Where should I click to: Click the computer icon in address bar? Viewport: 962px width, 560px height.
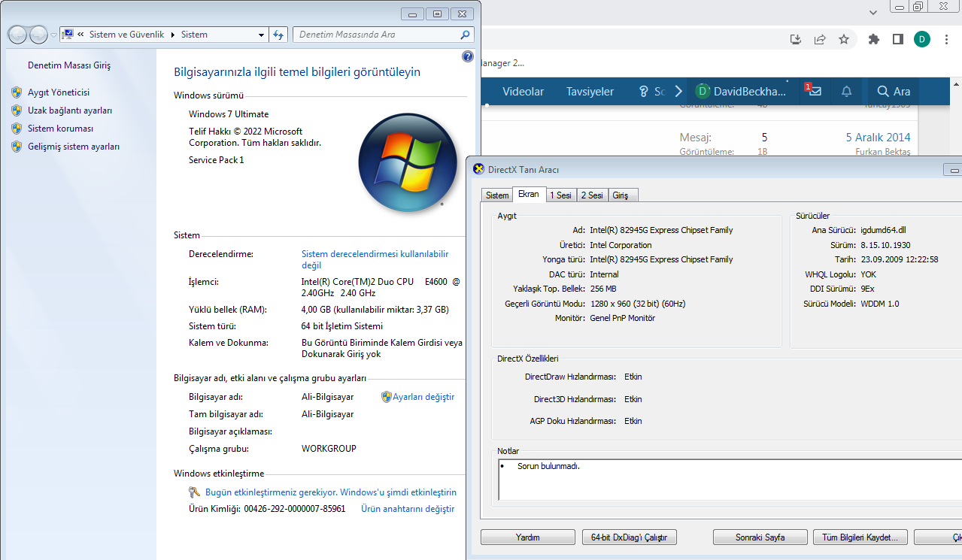tap(68, 35)
